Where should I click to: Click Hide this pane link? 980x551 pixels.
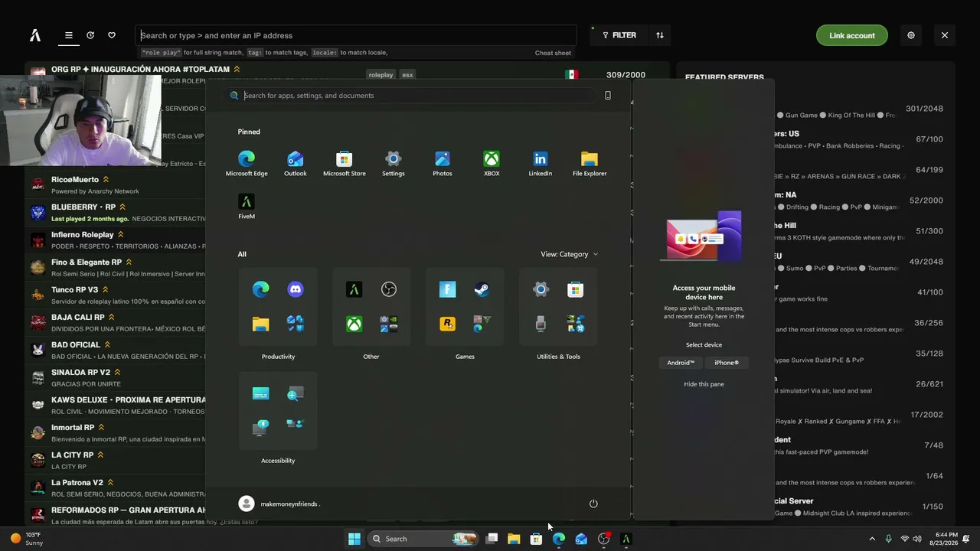point(704,384)
